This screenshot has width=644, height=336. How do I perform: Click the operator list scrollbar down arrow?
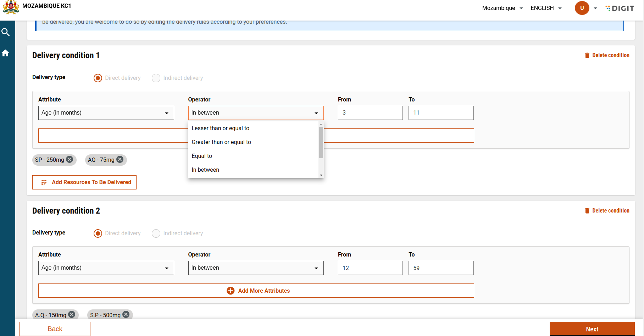pyautogui.click(x=321, y=175)
